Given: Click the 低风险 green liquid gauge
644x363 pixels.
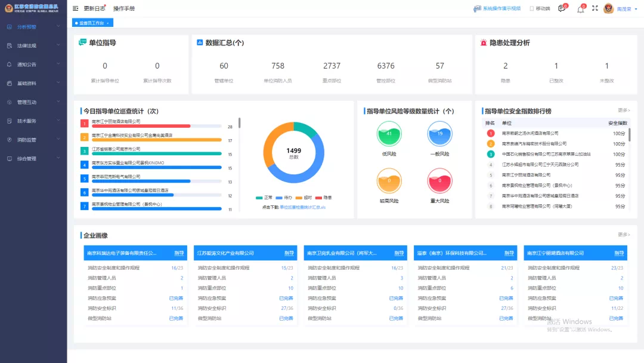Looking at the screenshot, I should tap(389, 134).
